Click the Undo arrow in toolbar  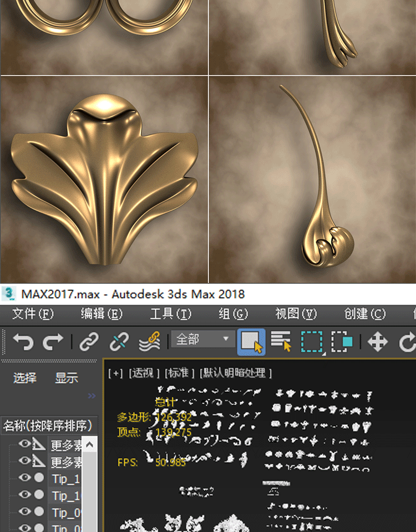point(23,342)
